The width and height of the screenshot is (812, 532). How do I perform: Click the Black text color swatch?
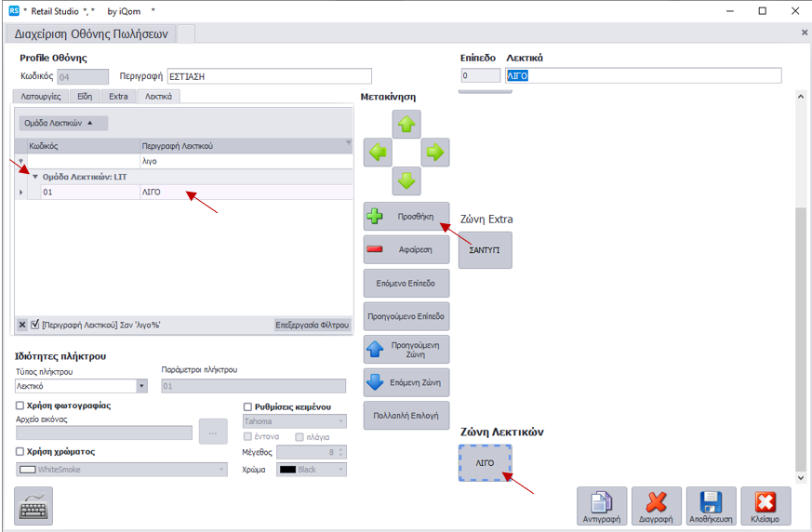[x=288, y=470]
